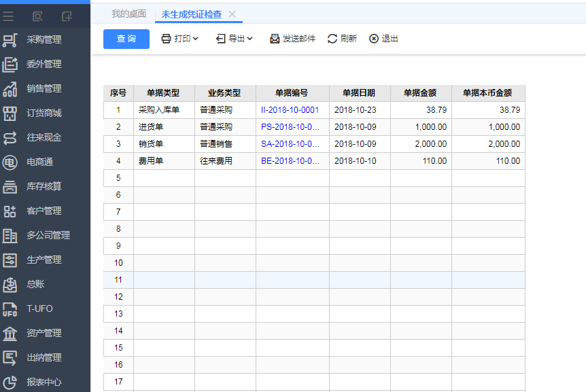Image resolution: width=586 pixels, height=392 pixels.
Task: Click the 采购管理 shopping cart icon
Action: [x=10, y=40]
